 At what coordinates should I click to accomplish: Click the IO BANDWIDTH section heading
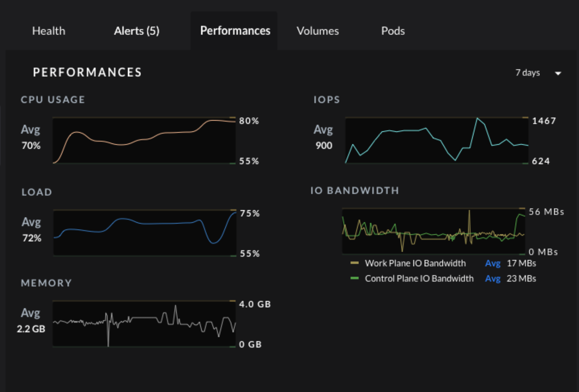tap(355, 191)
